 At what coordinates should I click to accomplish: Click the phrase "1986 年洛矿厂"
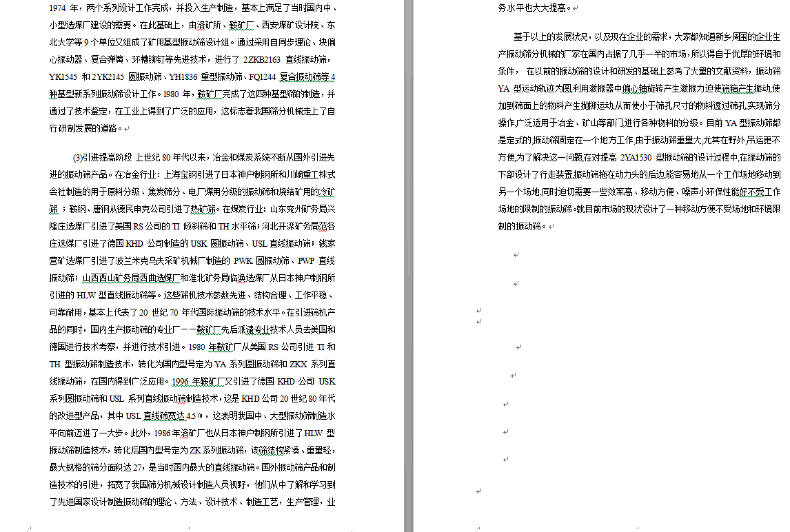tap(179, 433)
